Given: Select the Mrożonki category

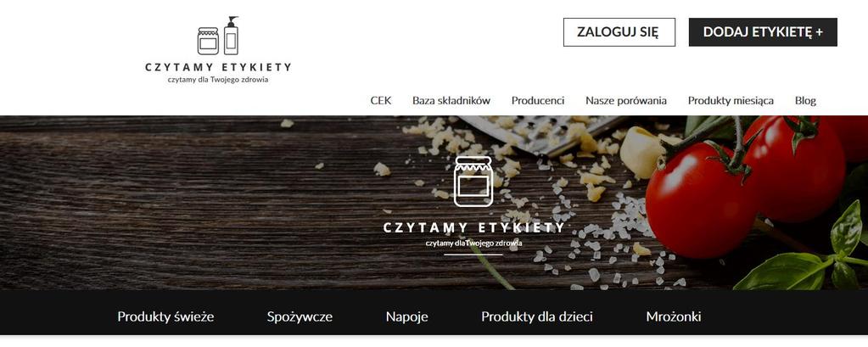Looking at the screenshot, I should [x=674, y=317].
